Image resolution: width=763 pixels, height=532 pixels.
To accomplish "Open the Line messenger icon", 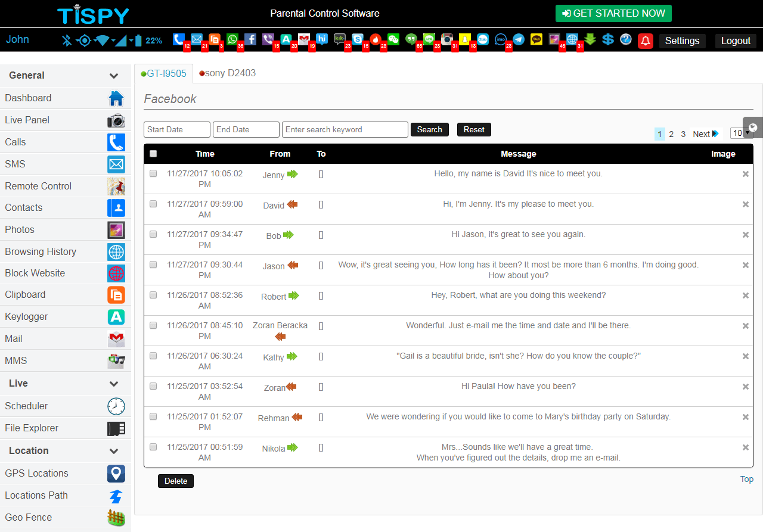I will point(429,39).
